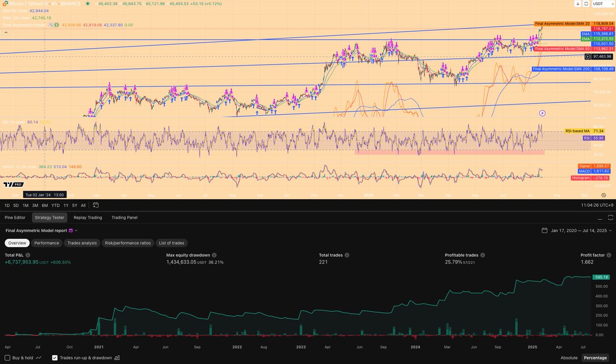Click the info icon next to Total P&L

[28, 255]
